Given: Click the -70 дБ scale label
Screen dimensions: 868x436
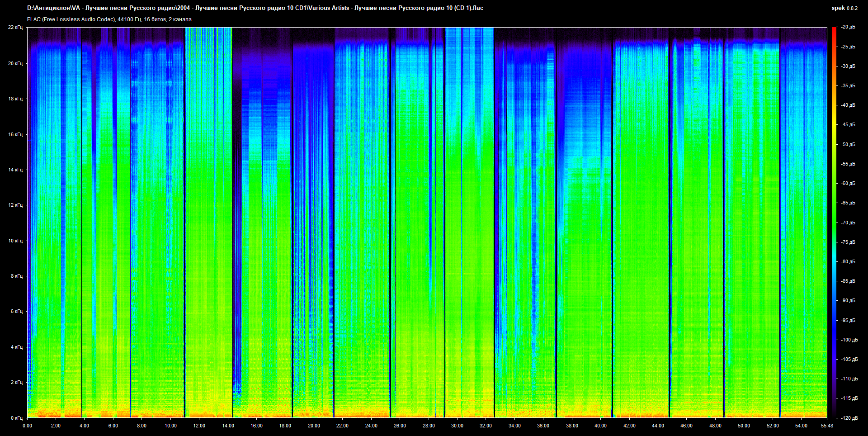Looking at the screenshot, I should tap(848, 223).
